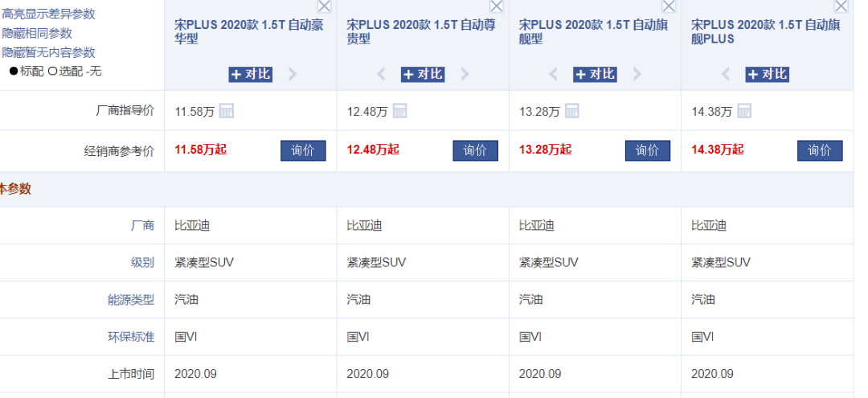Screen dimensions: 868x398
Task: Open calculator icon next to 14.38万
Action: [x=744, y=111]
